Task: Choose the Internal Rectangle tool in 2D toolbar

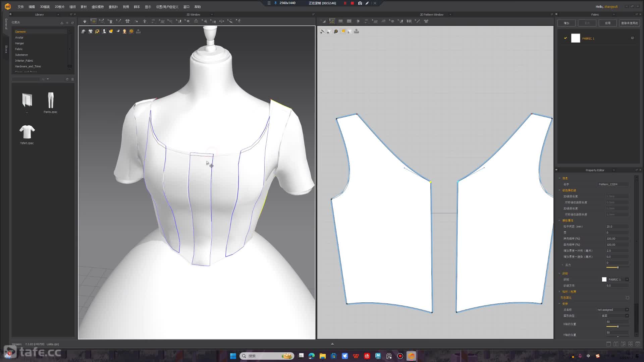Action: [349, 21]
